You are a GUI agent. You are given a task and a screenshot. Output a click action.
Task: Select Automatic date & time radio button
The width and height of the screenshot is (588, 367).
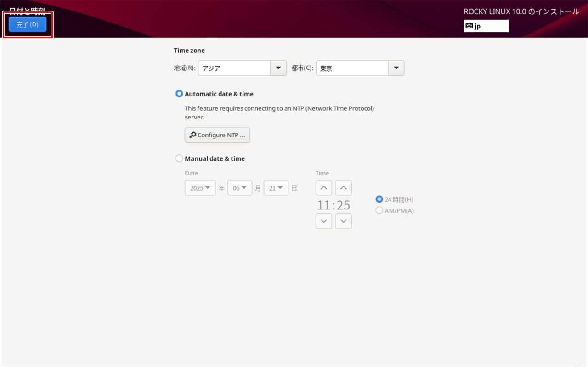point(179,94)
